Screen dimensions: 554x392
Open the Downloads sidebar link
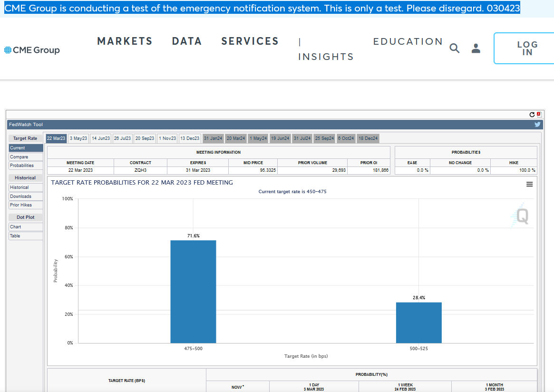(x=26, y=196)
